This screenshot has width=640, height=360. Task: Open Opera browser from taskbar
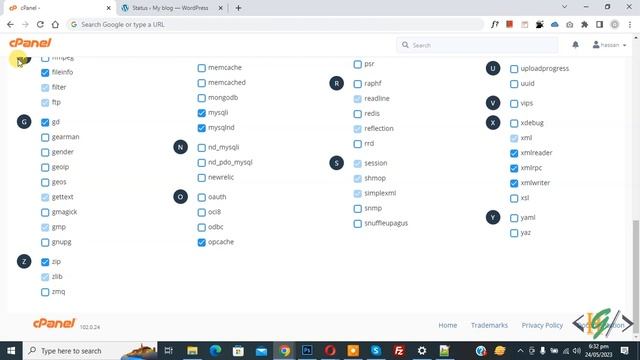click(x=330, y=351)
